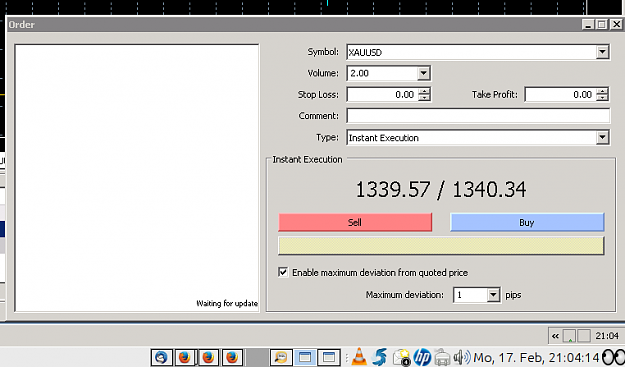This screenshot has height=367, width=625.
Task: Switch to the highlighted window taskbar button
Action: [x=305, y=357]
